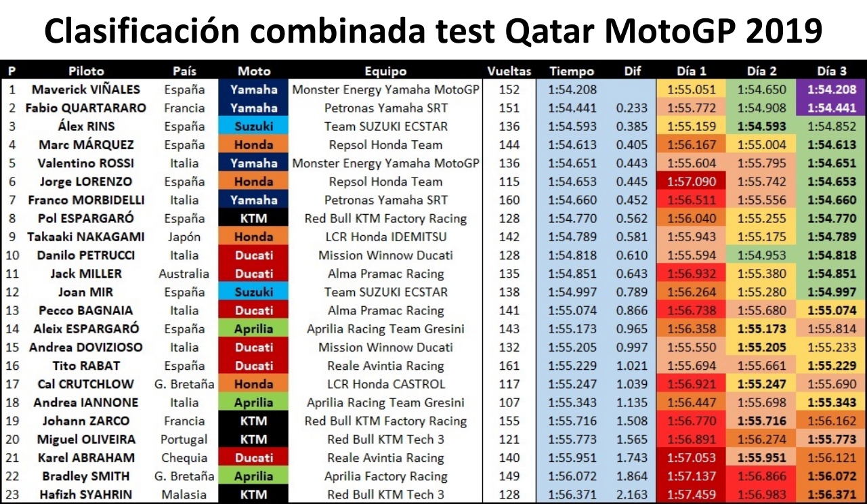The image size is (867, 504).
Task: Click Álex RINS's light blue Suzuki cell
Action: point(254,126)
